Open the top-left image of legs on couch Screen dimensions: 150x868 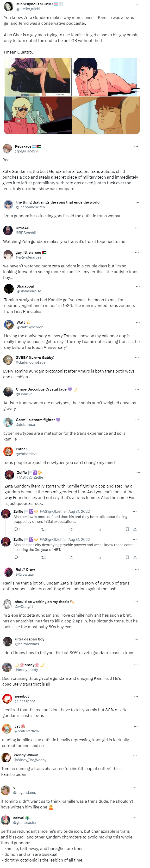pos(37,77)
